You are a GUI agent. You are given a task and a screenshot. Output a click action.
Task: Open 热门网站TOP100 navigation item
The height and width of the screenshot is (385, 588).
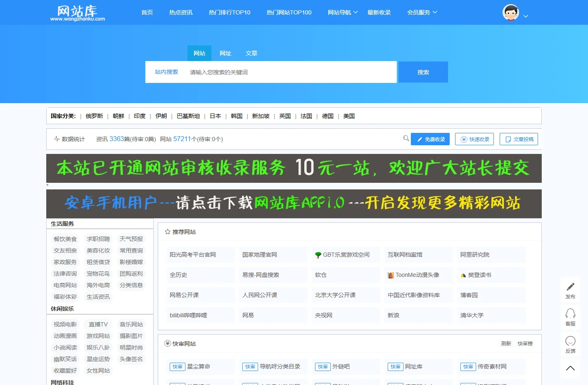[x=289, y=12]
